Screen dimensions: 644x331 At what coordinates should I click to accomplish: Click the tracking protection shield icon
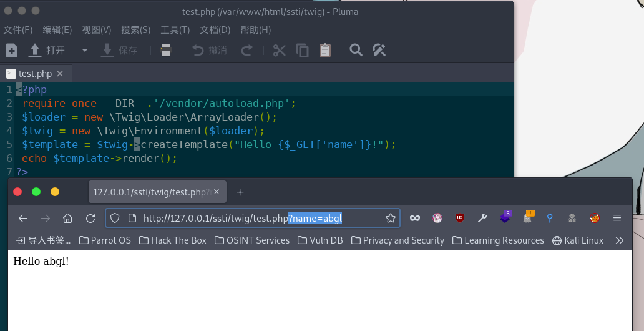tap(115, 218)
